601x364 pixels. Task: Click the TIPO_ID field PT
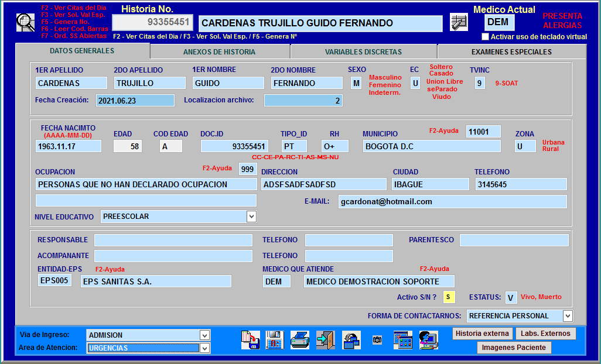(x=295, y=146)
